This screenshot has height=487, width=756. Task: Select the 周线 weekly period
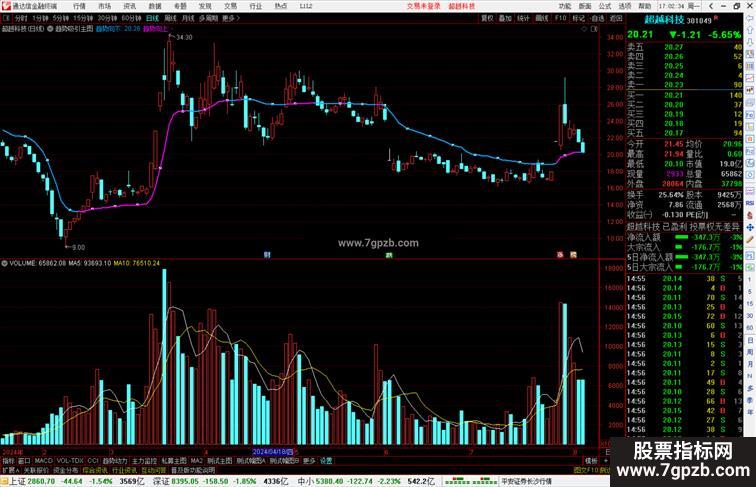tap(170, 18)
